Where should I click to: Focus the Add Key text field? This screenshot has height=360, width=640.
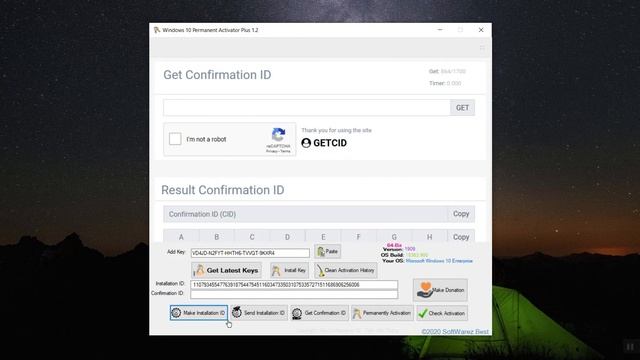250,253
